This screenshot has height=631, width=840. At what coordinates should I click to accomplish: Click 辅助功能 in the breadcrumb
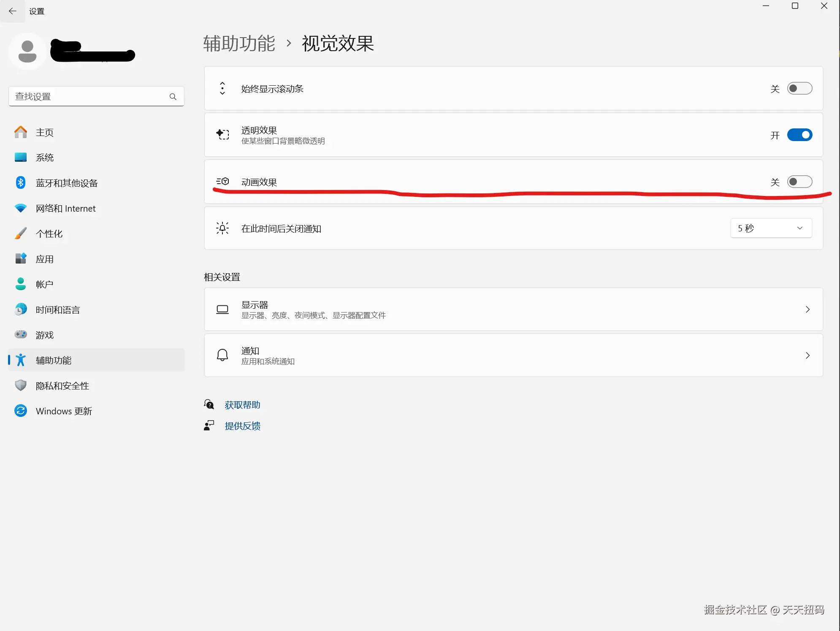click(x=239, y=44)
